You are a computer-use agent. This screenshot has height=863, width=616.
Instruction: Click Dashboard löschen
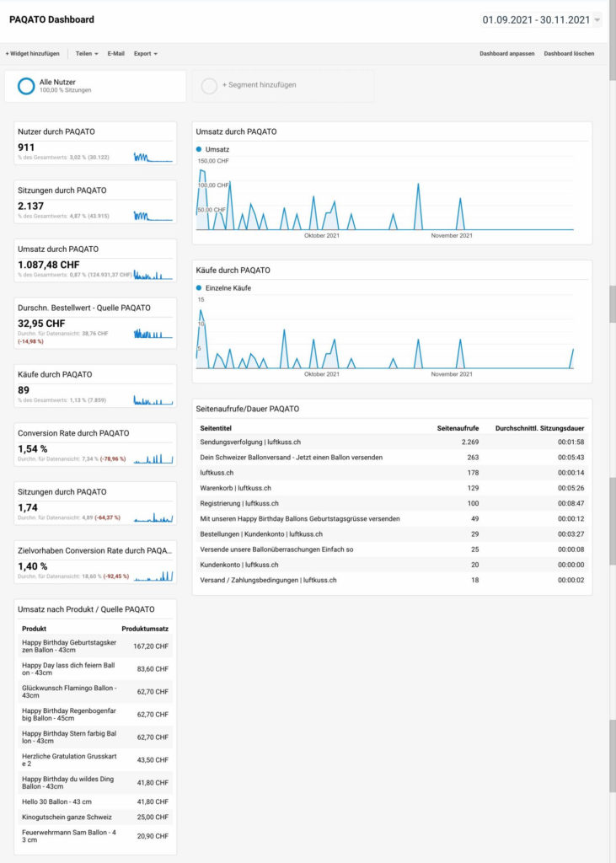click(x=569, y=53)
